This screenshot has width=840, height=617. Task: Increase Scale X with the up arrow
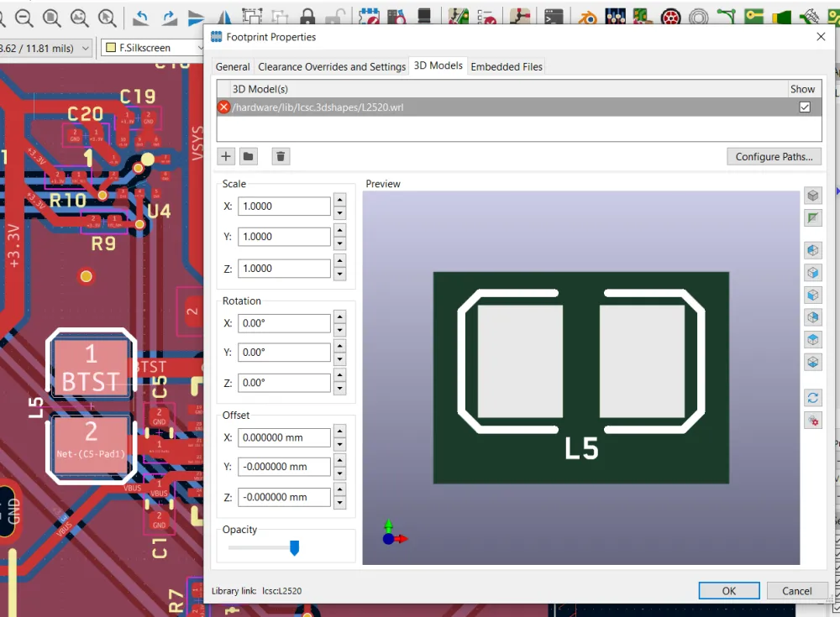coord(339,200)
